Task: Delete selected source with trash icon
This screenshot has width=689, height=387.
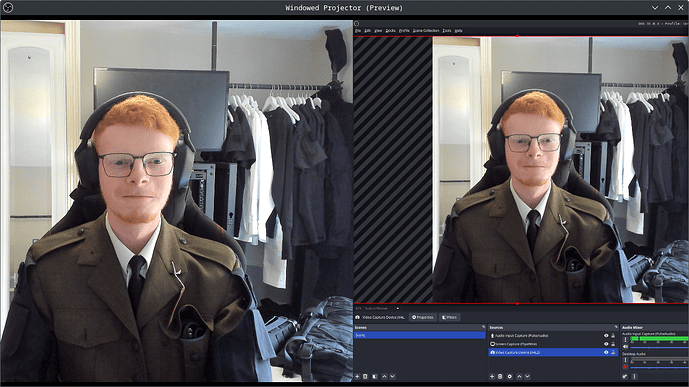Action: [x=500, y=376]
